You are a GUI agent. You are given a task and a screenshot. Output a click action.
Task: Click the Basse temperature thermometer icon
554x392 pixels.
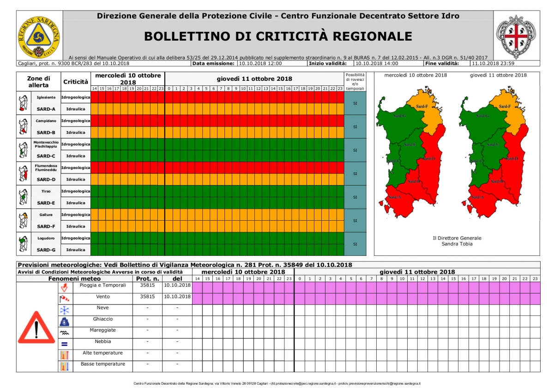[64, 367]
